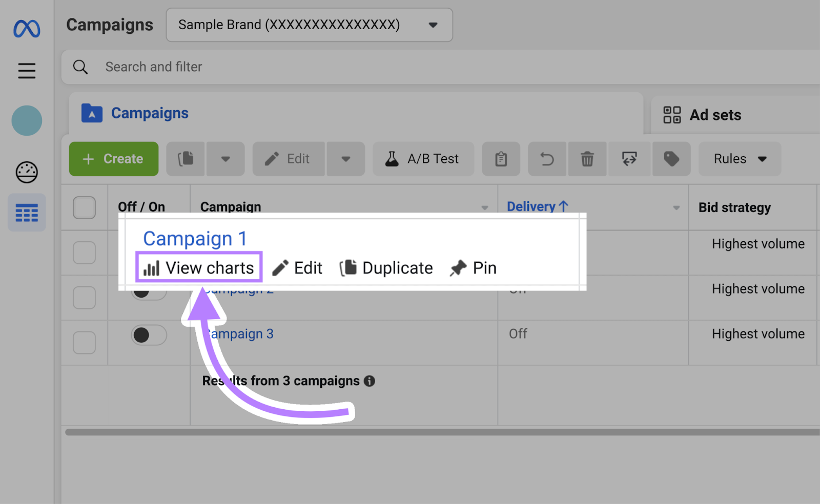
Task: Select the Ads Manager table icon in sidebar
Action: click(26, 212)
